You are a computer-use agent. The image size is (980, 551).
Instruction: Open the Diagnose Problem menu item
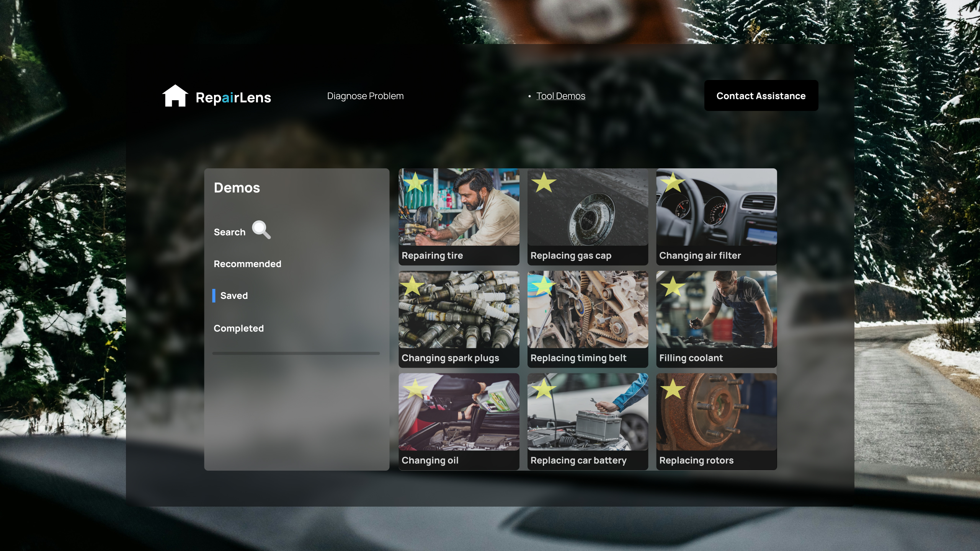tap(365, 96)
